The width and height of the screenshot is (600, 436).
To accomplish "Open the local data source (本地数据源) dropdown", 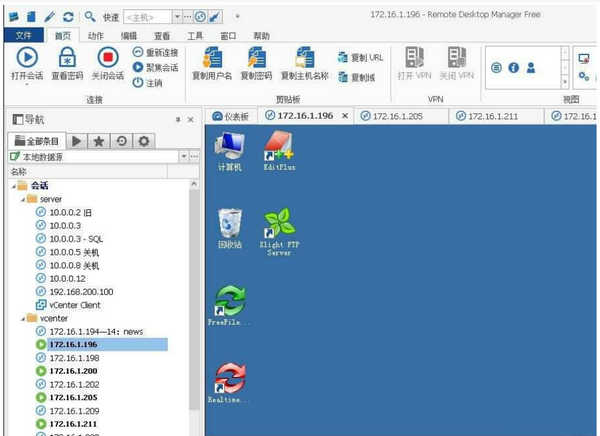I will pyautogui.click(x=184, y=156).
